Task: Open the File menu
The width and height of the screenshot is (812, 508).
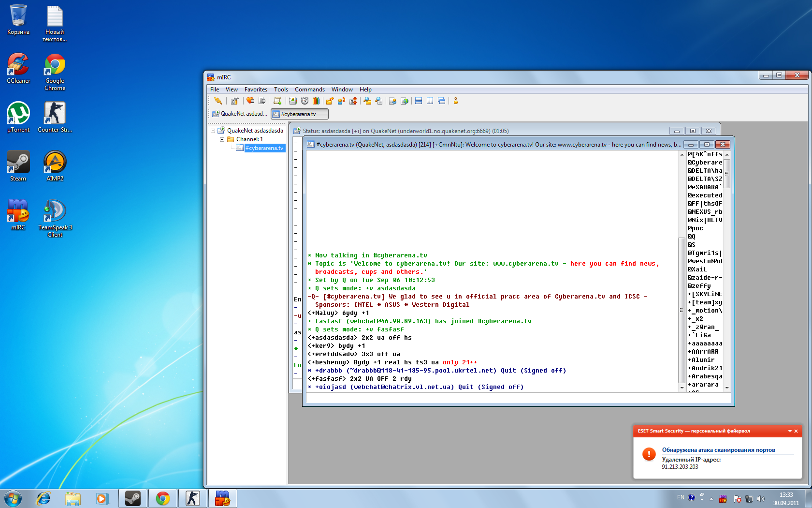Action: click(215, 90)
